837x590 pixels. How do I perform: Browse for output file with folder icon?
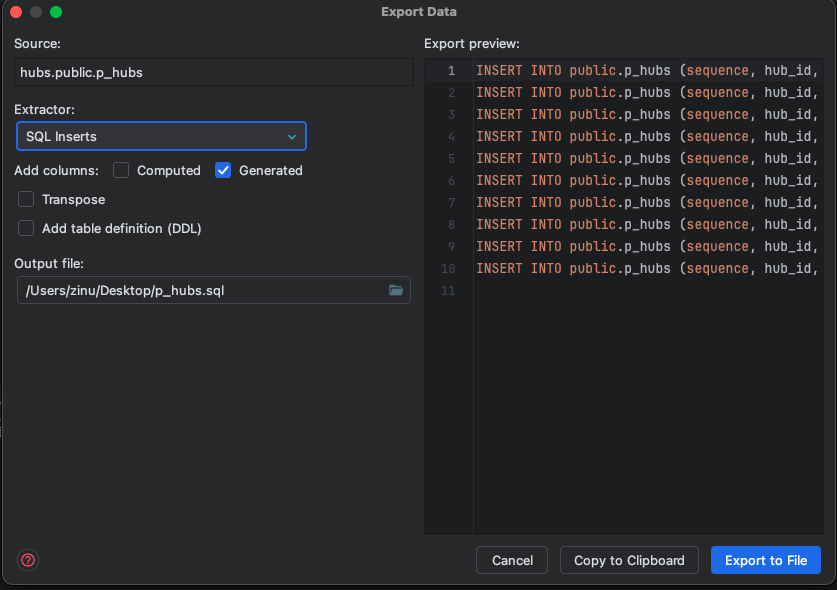(x=396, y=290)
